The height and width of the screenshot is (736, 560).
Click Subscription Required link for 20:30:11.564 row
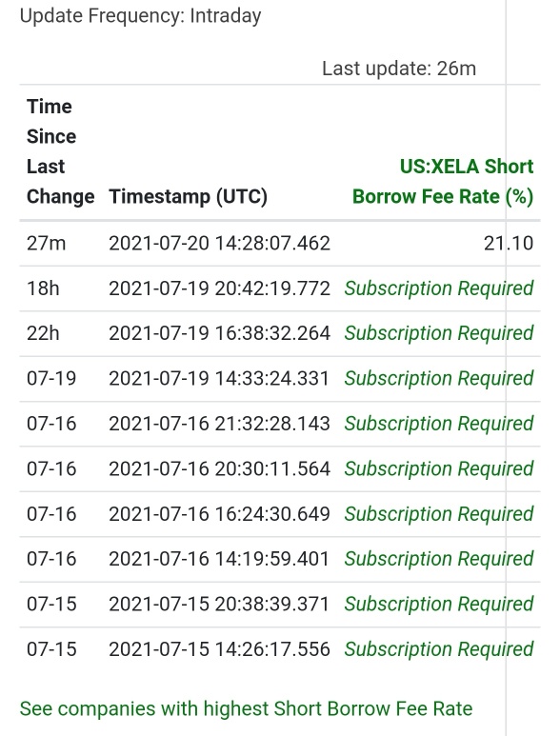(x=439, y=468)
